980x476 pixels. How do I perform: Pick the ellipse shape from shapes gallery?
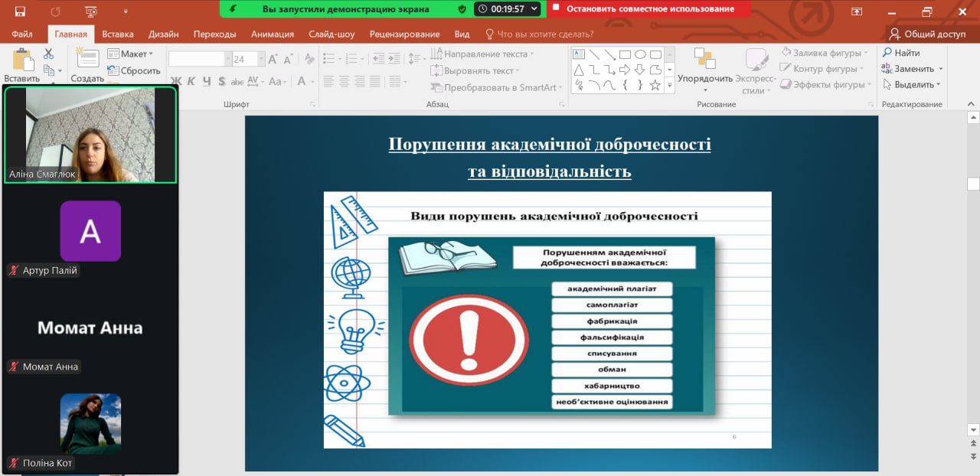(640, 54)
